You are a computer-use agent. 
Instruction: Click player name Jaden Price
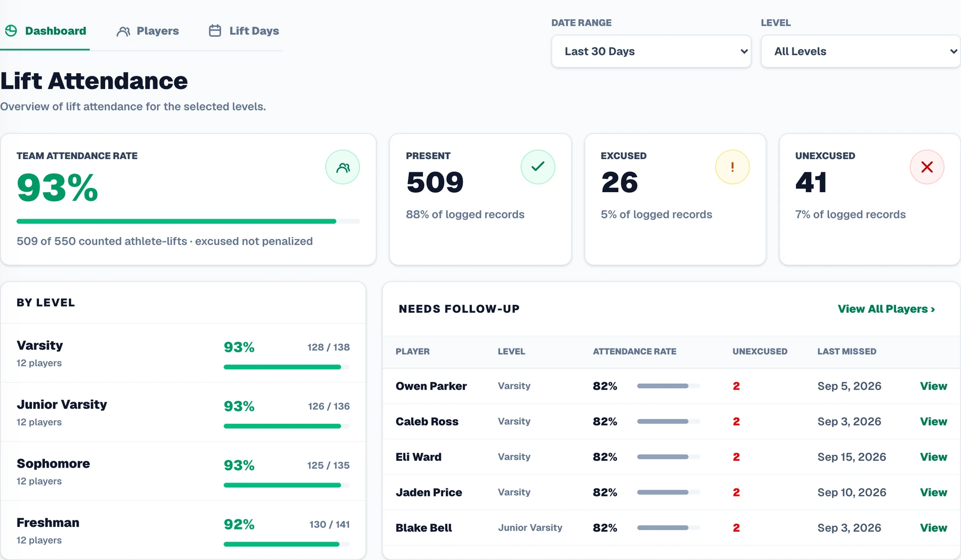[x=429, y=492]
